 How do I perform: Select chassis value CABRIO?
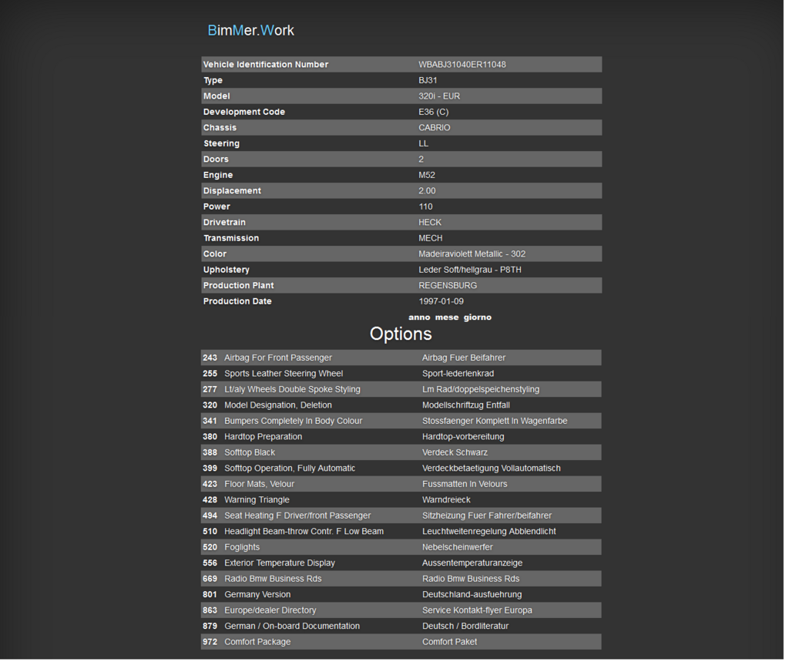[435, 128]
